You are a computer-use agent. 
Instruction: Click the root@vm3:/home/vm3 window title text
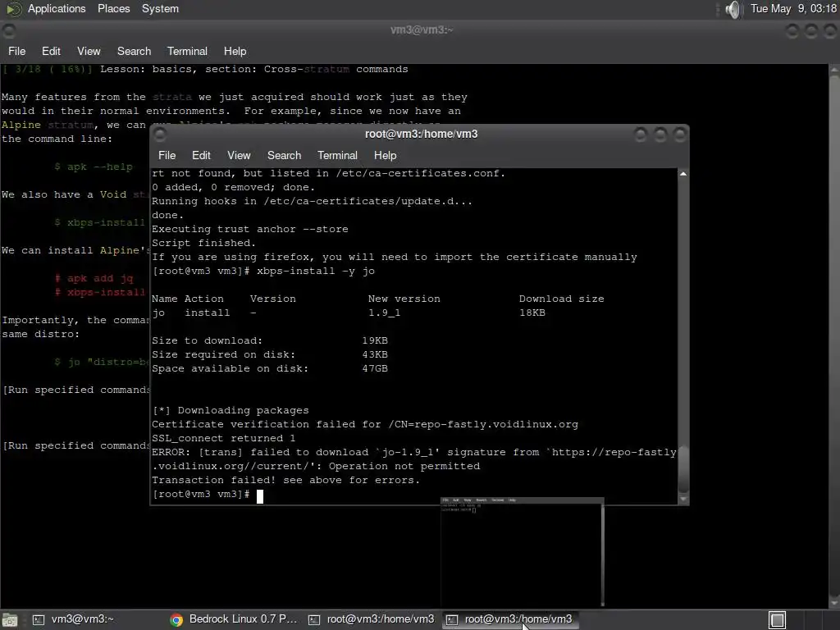[421, 134]
